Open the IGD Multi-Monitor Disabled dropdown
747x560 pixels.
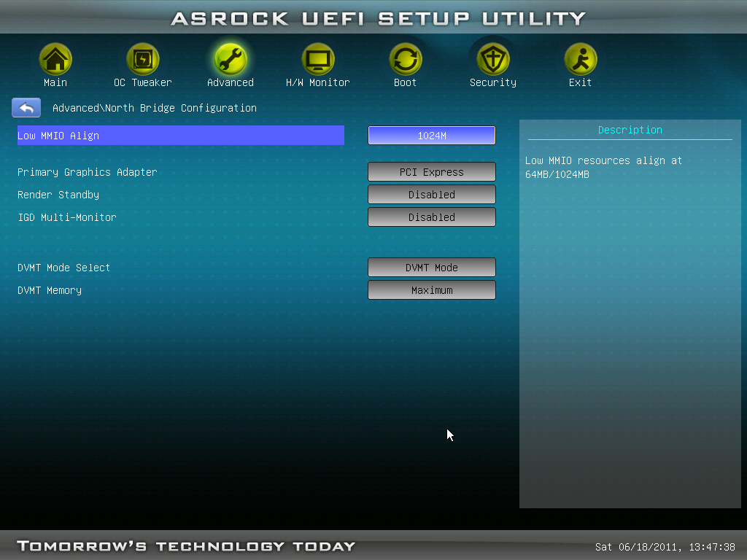click(x=432, y=217)
